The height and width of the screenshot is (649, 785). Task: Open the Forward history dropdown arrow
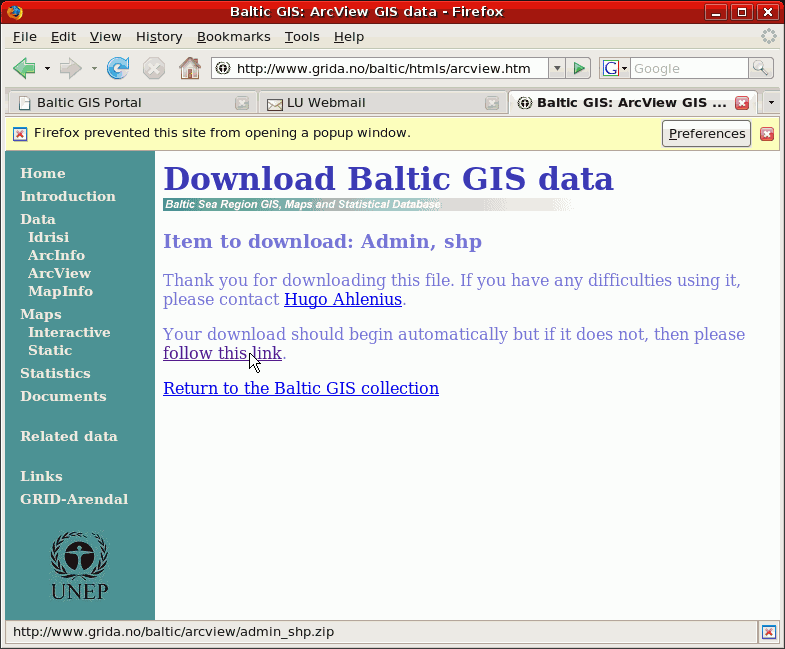point(94,68)
